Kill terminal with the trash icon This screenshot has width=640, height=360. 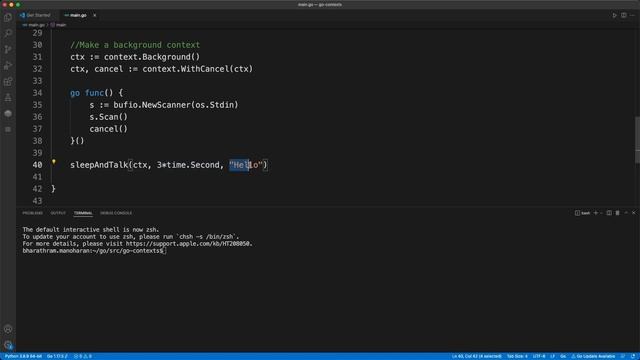pos(618,213)
